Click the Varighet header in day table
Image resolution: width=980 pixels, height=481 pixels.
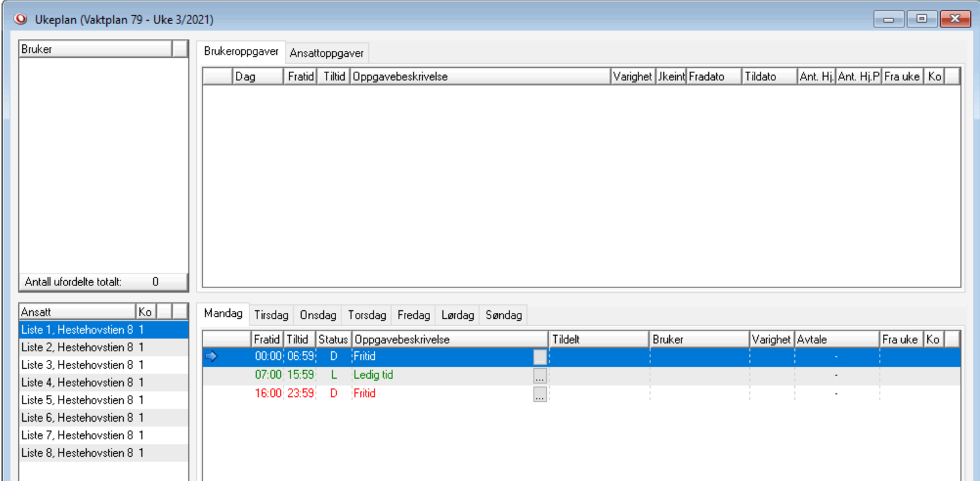pos(772,340)
